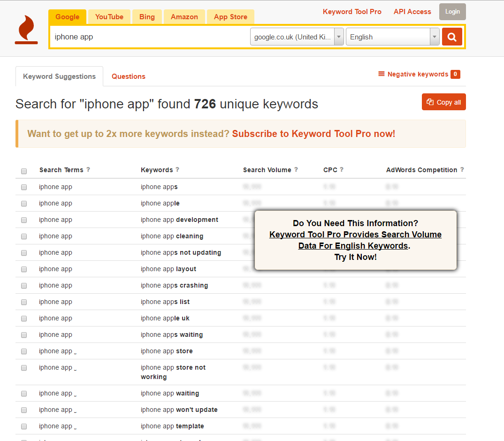Toggle the select-all checkbox in table header
The height and width of the screenshot is (441, 504).
(x=24, y=171)
